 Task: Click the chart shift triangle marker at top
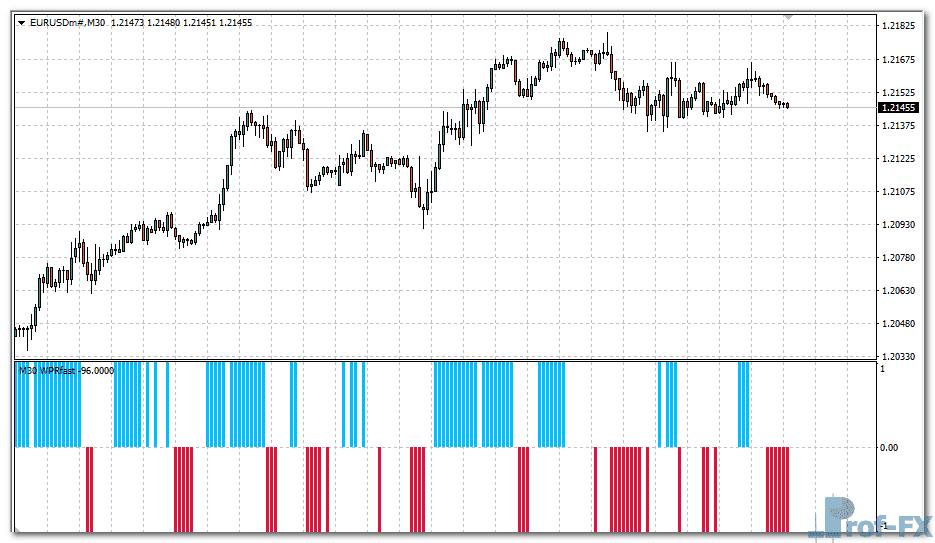(789, 17)
